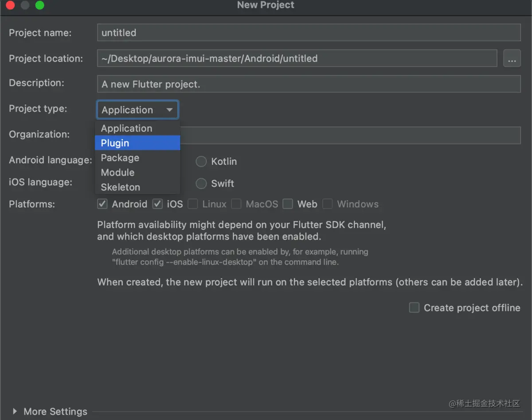Tick the Linux platform checkbox
532x420 pixels.
193,204
